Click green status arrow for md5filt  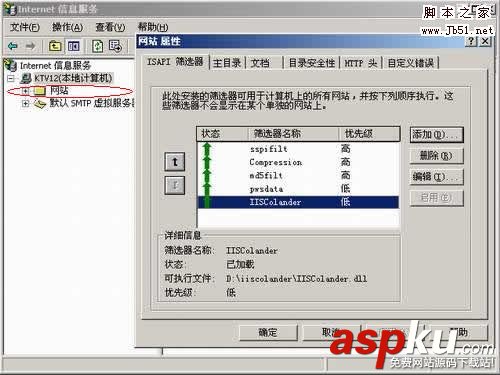point(207,175)
